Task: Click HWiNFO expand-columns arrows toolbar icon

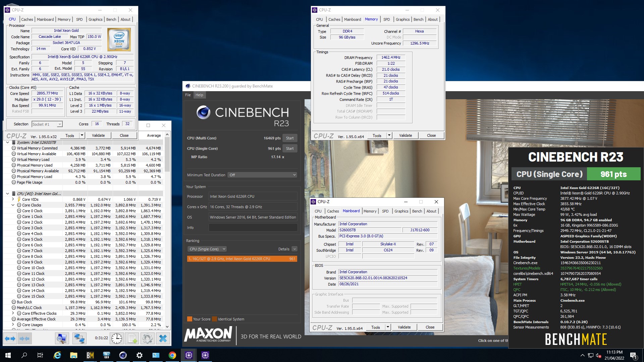Action: pos(10,339)
